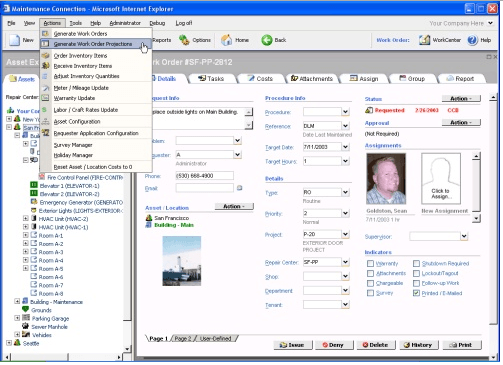Viewport: 503px width, 365px height.
Task: Open the Priority dropdown
Action: pos(345,213)
